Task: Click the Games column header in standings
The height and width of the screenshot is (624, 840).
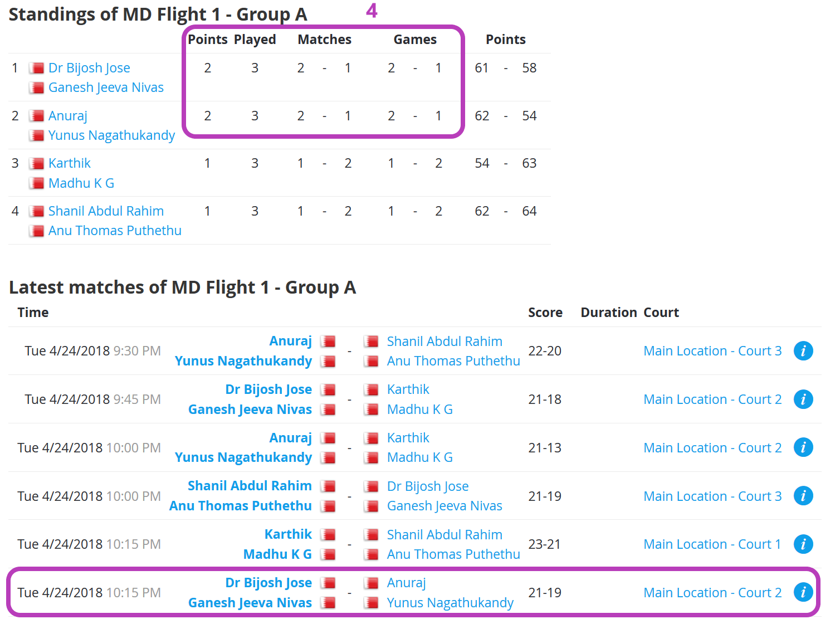Action: [x=414, y=40]
